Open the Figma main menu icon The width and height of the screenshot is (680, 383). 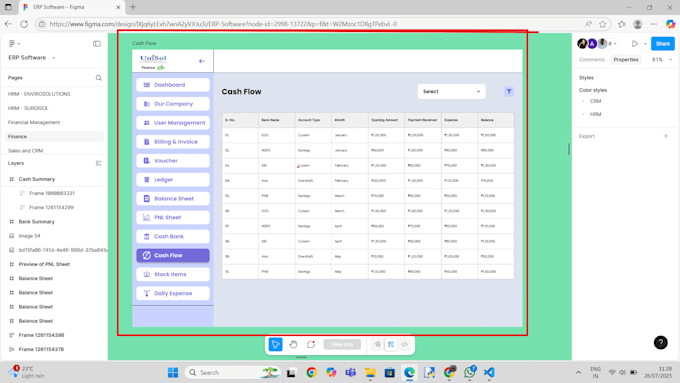point(13,43)
